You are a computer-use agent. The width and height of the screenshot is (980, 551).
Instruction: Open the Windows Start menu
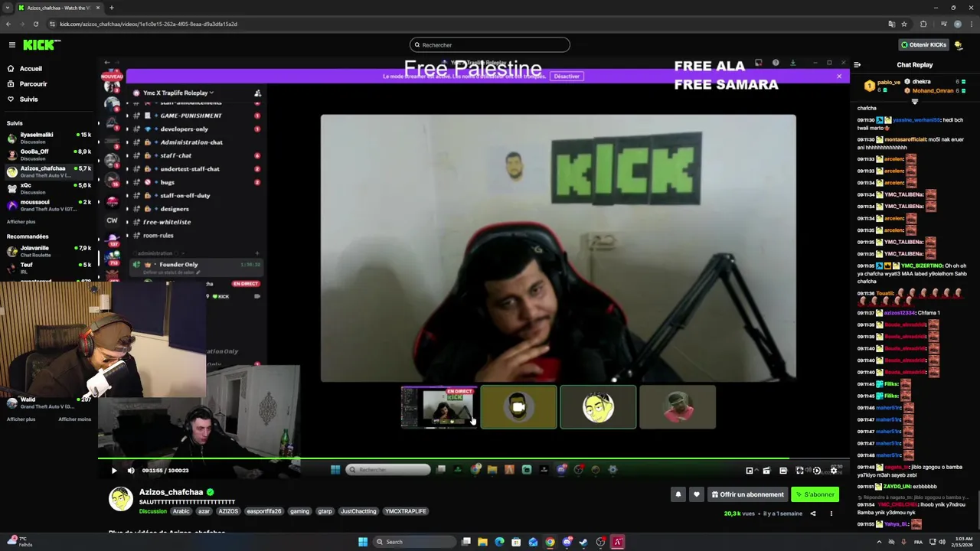[363, 542]
